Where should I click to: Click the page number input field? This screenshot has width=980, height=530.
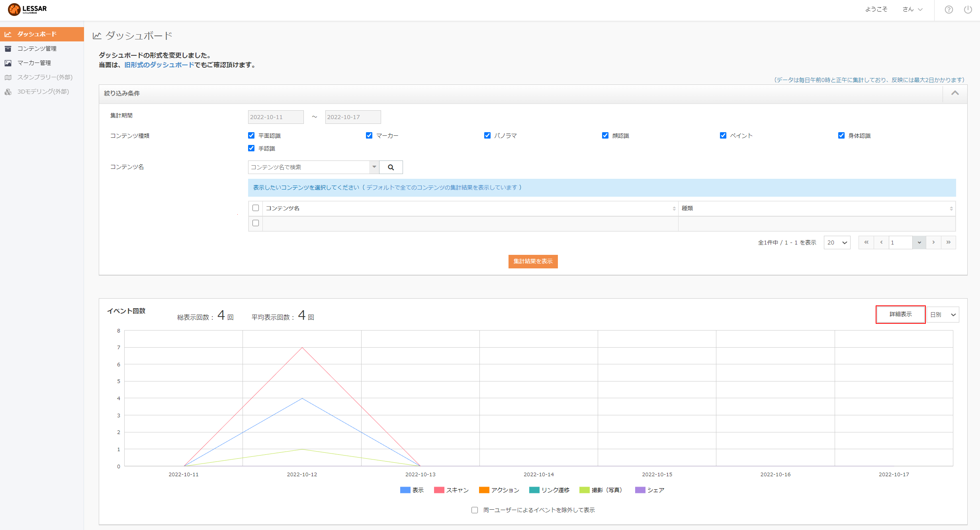click(x=900, y=243)
